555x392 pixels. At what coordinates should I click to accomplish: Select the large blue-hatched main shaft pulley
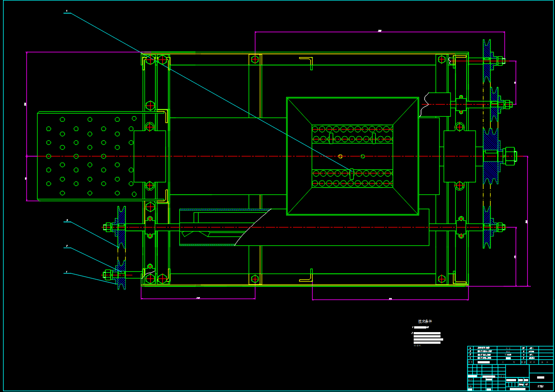491,156
